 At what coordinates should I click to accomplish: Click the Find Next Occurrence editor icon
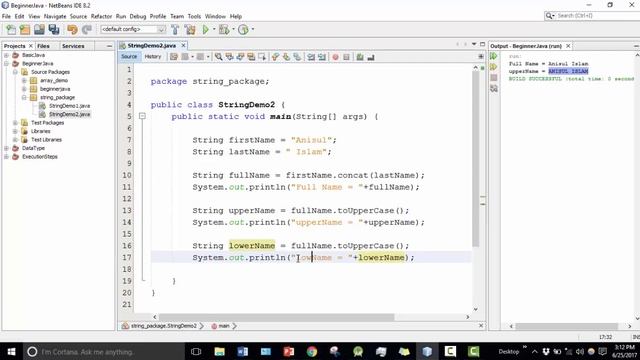click(240, 57)
